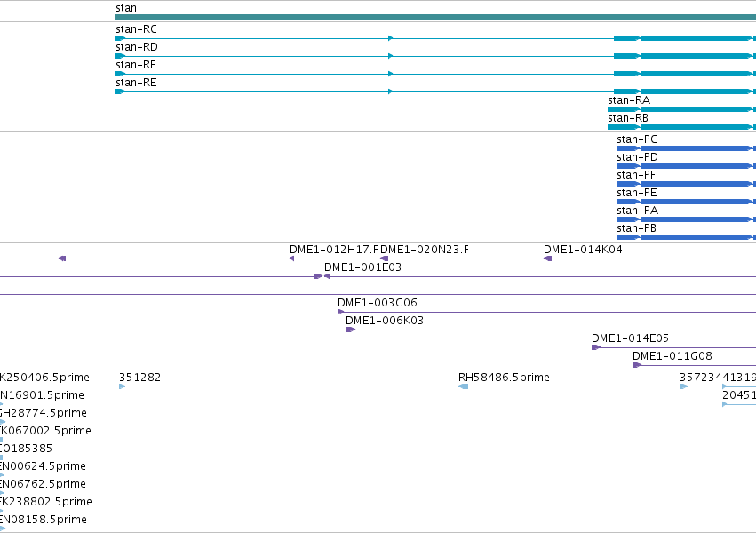Click the K238802.5prime EST label
This screenshot has height=533, width=756.
[46, 502]
